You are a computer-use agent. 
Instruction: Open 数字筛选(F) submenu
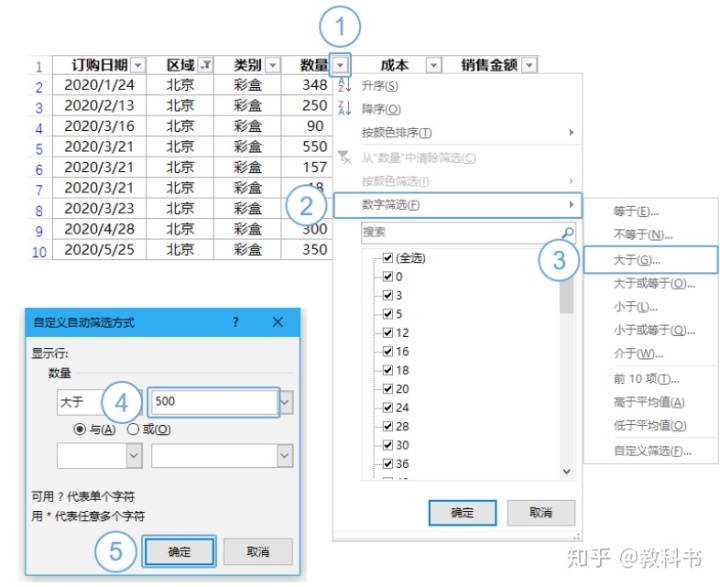click(x=458, y=205)
